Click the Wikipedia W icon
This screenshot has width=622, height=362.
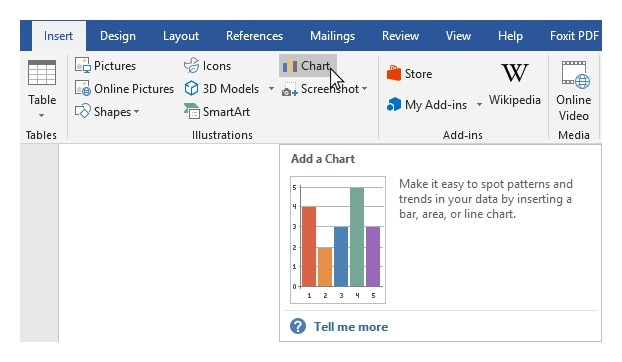click(x=514, y=73)
